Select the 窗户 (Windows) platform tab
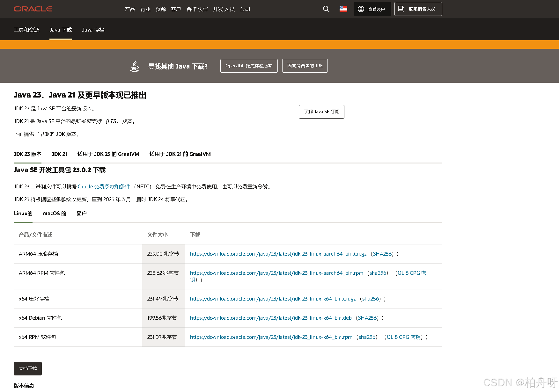Screen dimensions: 559x392 click(x=82, y=213)
